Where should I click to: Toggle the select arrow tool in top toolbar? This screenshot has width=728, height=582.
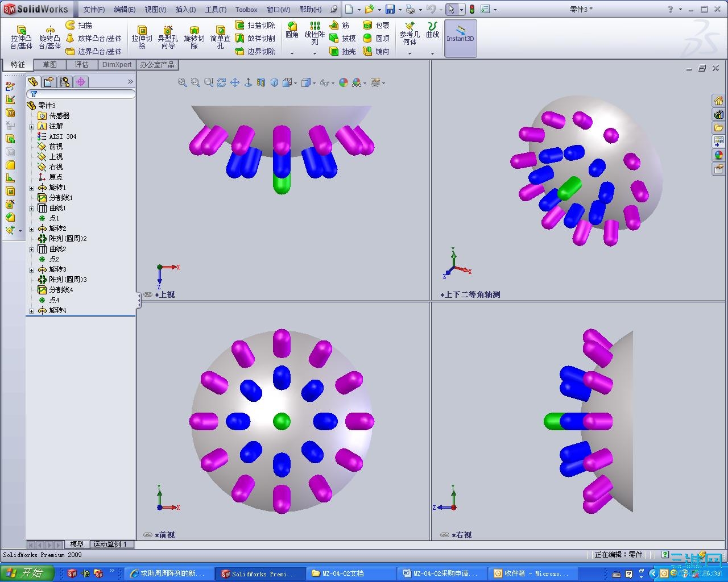click(451, 9)
